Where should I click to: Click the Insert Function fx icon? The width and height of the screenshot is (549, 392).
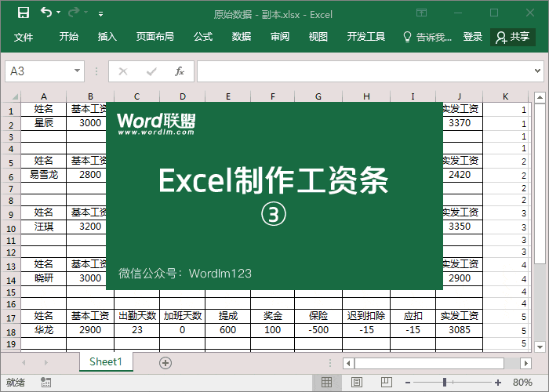coord(179,71)
